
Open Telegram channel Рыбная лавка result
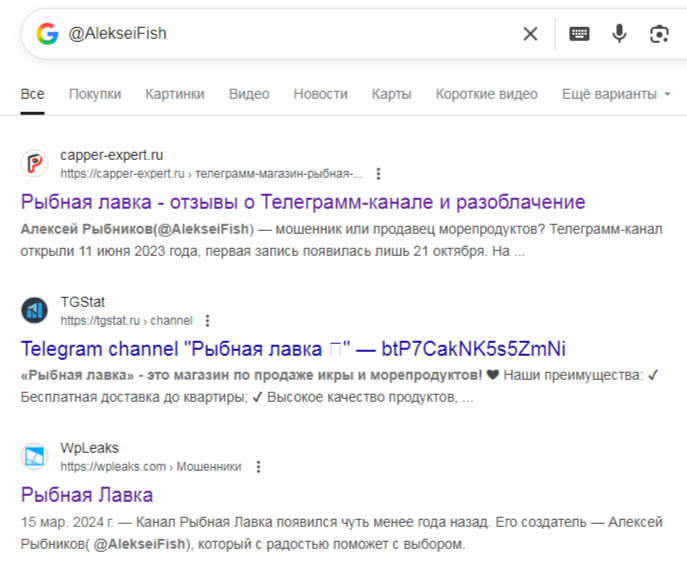293,349
